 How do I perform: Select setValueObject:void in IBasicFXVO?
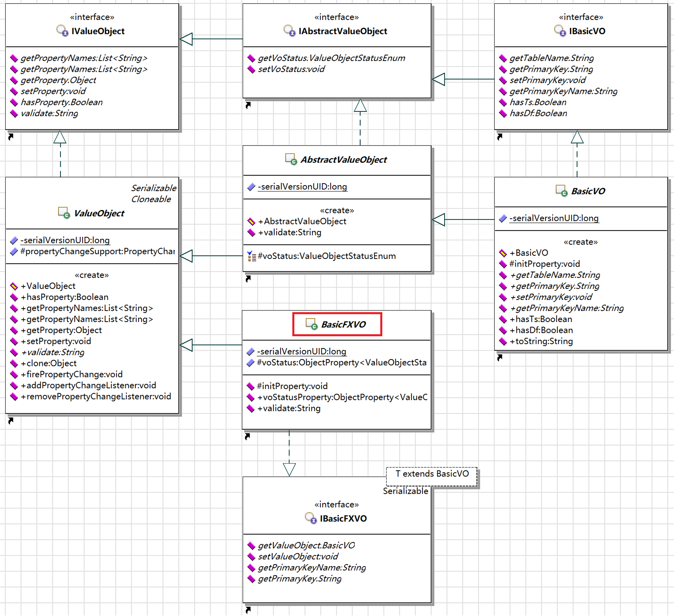(x=298, y=557)
